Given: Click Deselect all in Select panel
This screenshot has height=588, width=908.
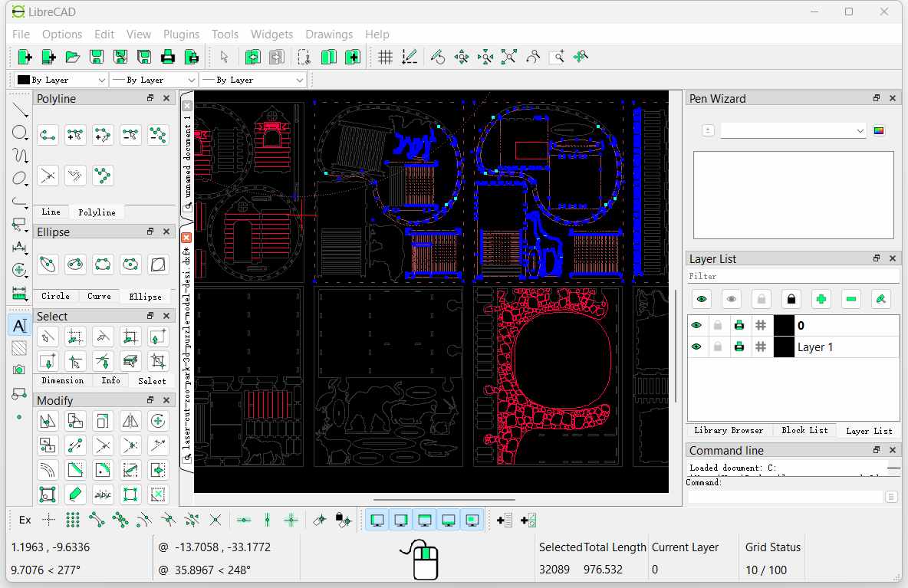Looking at the screenshot, I should pyautogui.click(x=48, y=337).
